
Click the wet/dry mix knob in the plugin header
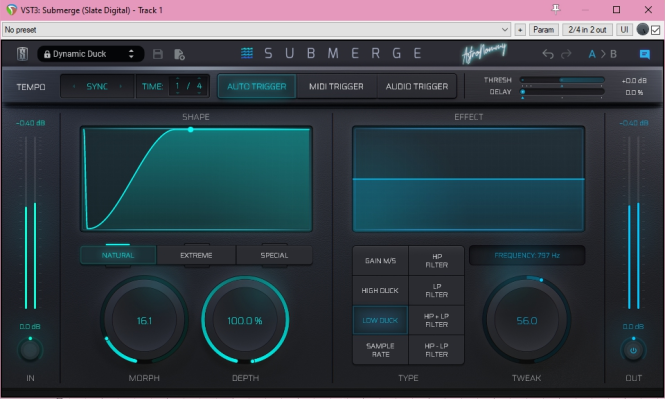pyautogui.click(x=643, y=29)
